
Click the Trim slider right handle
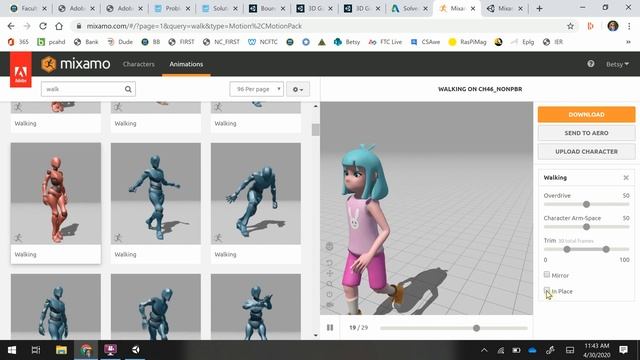point(606,249)
